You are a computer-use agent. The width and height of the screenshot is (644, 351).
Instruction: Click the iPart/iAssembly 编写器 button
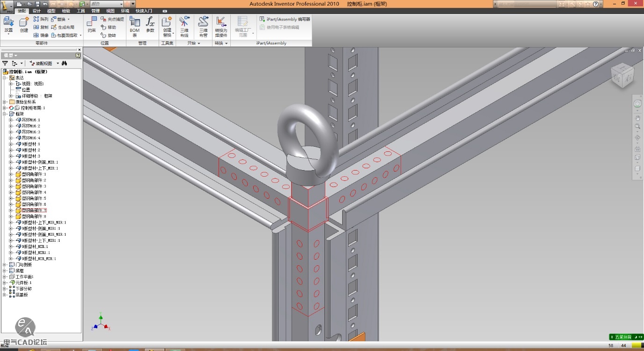285,19
